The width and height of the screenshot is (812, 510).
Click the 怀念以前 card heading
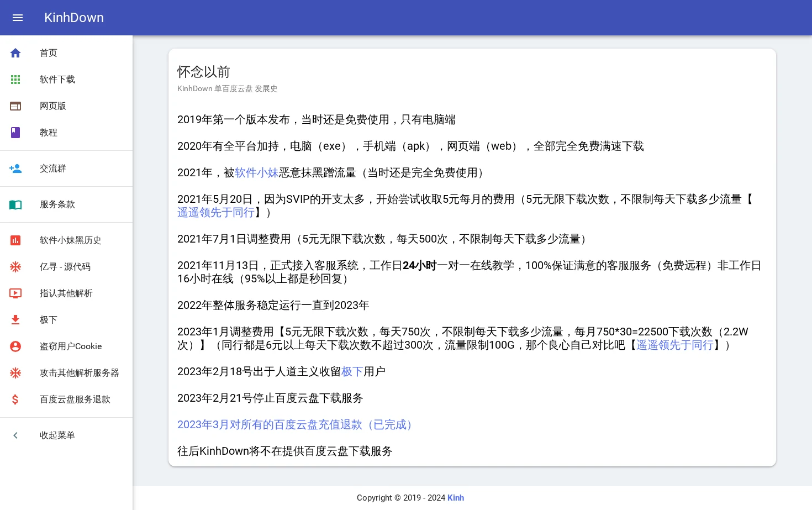tap(203, 72)
